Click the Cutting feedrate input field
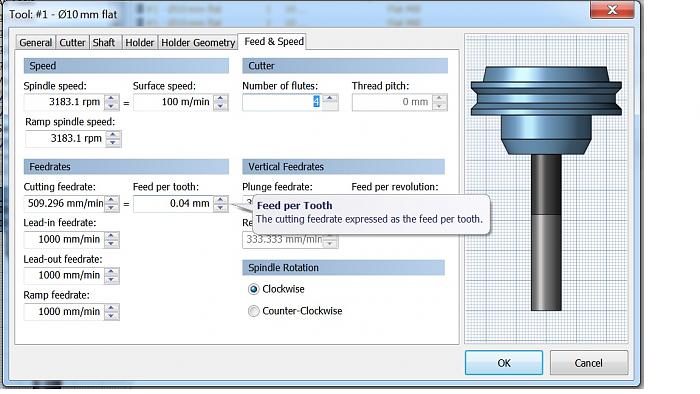700x394 pixels. pos(64,204)
